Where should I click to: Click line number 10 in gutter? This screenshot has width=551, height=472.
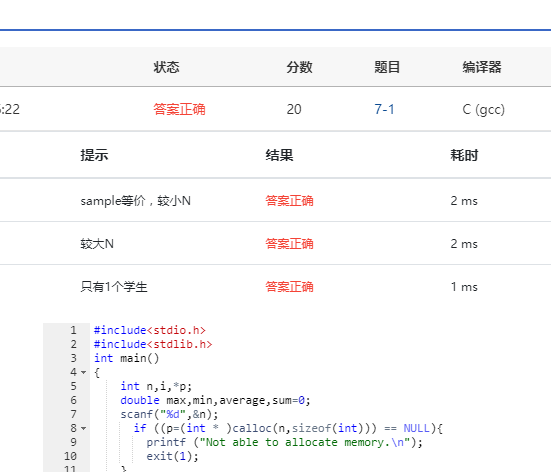coord(70,457)
